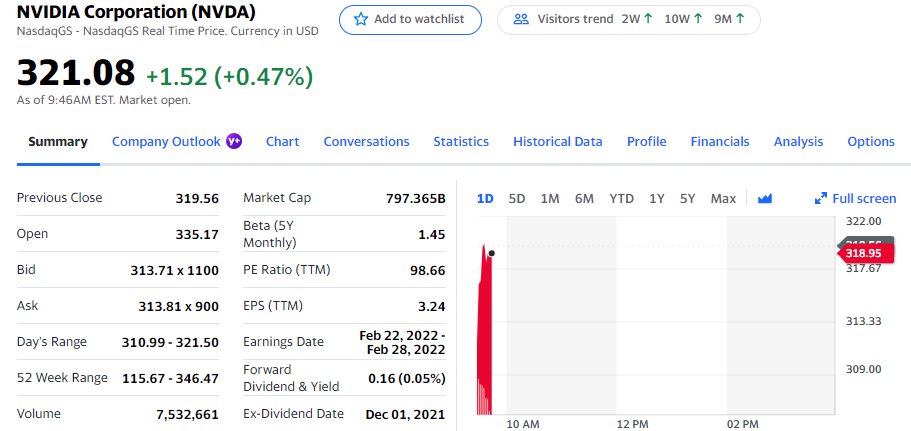Viewport: 911px width, 431px height.
Task: Select the Max chart range
Action: 723,199
